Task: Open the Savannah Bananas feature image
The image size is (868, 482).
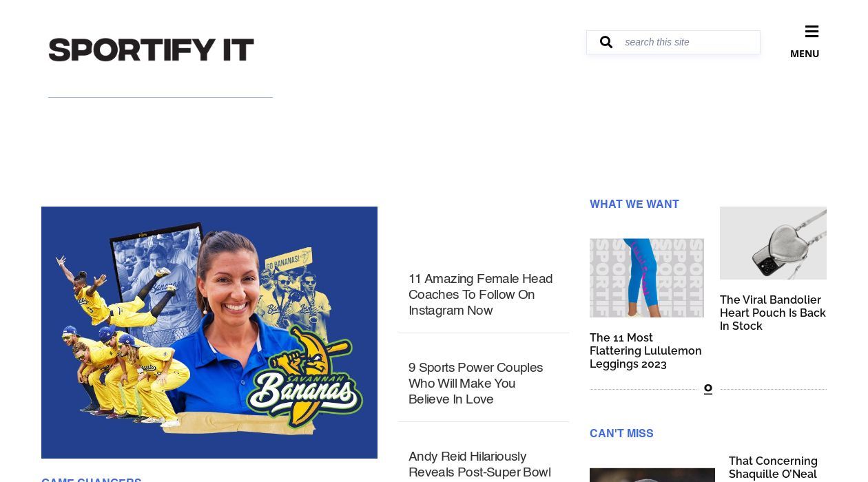Action: (209, 333)
